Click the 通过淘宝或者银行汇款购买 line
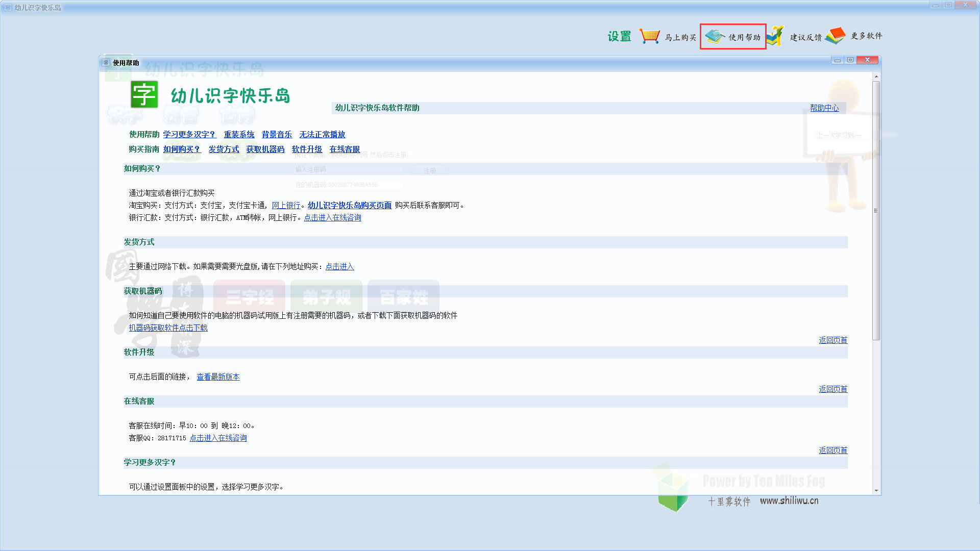Image resolution: width=980 pixels, height=551 pixels. (171, 193)
